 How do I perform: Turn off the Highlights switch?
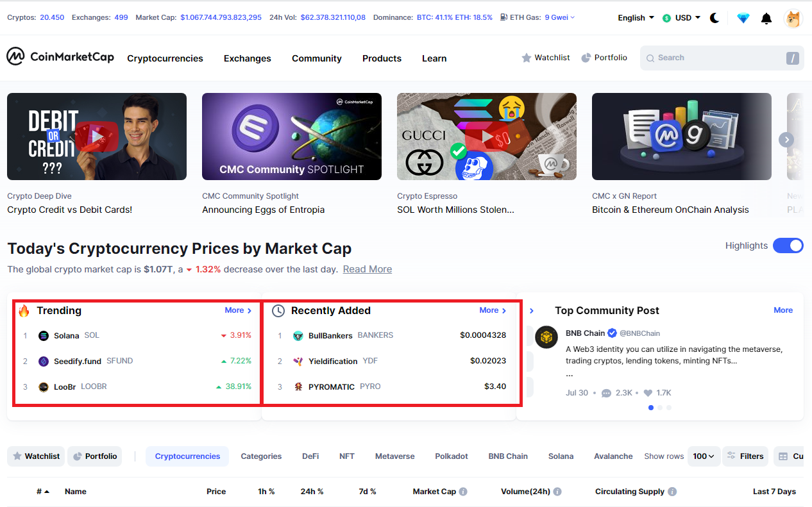(x=788, y=245)
